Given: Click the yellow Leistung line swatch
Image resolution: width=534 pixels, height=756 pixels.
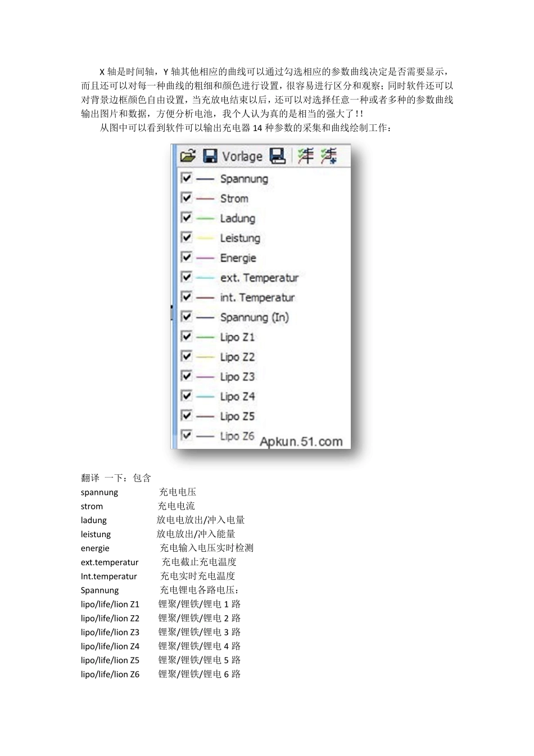Looking at the screenshot, I should pyautogui.click(x=205, y=238).
